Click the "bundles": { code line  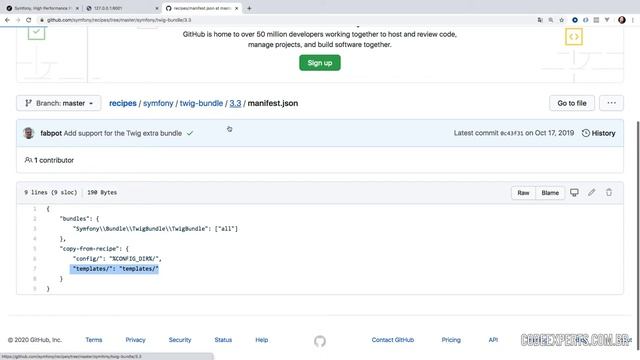click(x=80, y=219)
